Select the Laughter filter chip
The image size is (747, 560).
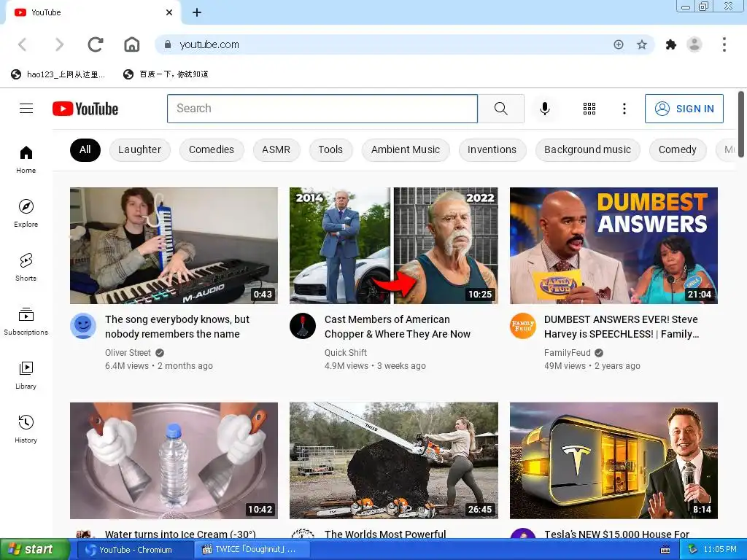tap(139, 150)
